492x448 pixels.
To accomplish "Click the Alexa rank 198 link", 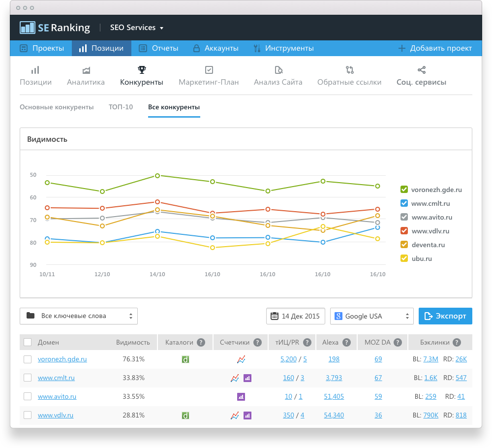I will pyautogui.click(x=334, y=359).
